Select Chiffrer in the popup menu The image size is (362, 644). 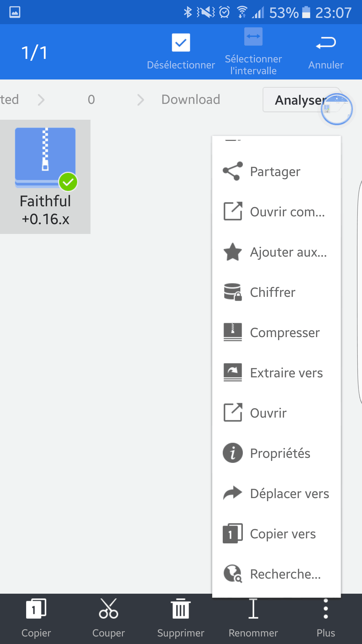pyautogui.click(x=273, y=292)
